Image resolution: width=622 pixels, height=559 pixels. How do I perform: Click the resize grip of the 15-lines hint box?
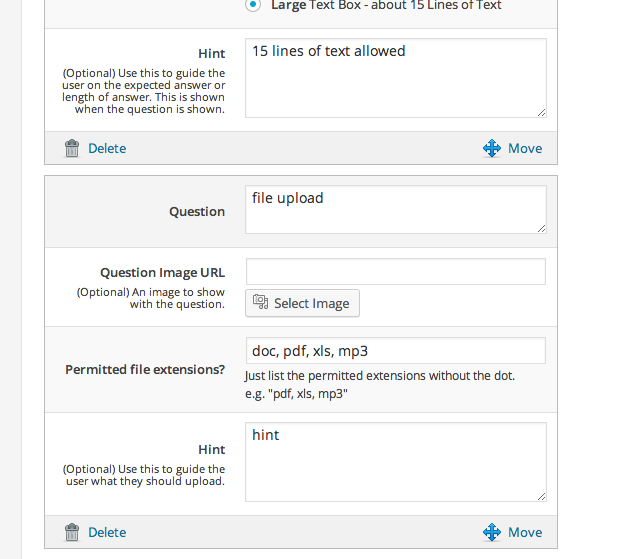[x=541, y=112]
